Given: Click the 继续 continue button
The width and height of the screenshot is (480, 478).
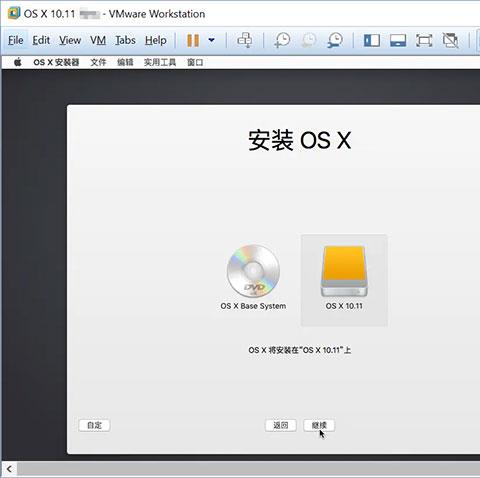Looking at the screenshot, I should click(319, 425).
